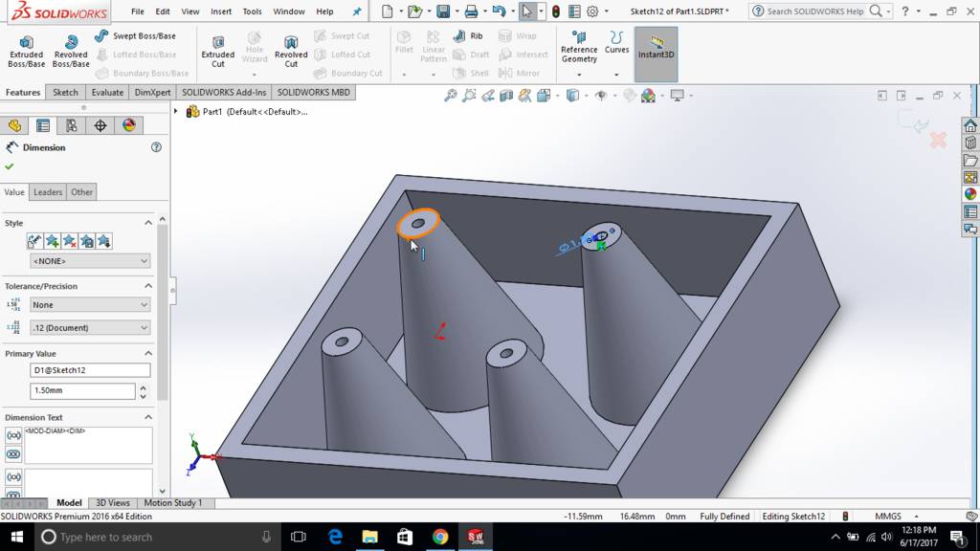Click Type here to search box

[157, 537]
